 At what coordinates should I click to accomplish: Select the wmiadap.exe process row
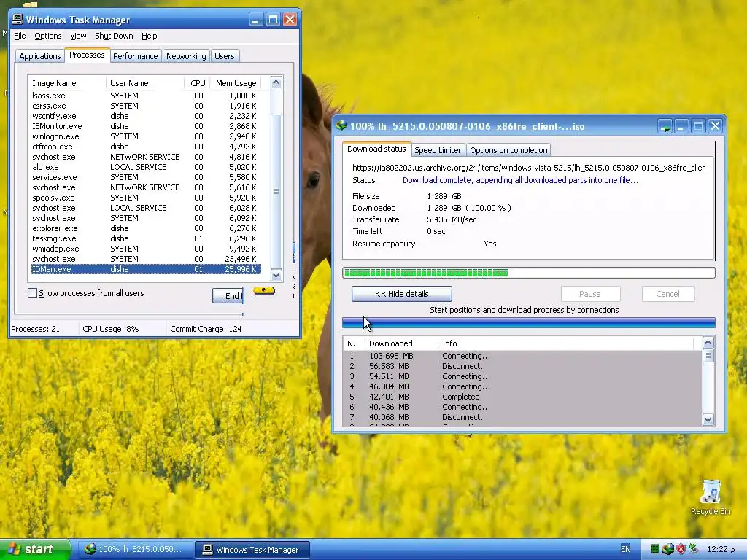(x=146, y=249)
